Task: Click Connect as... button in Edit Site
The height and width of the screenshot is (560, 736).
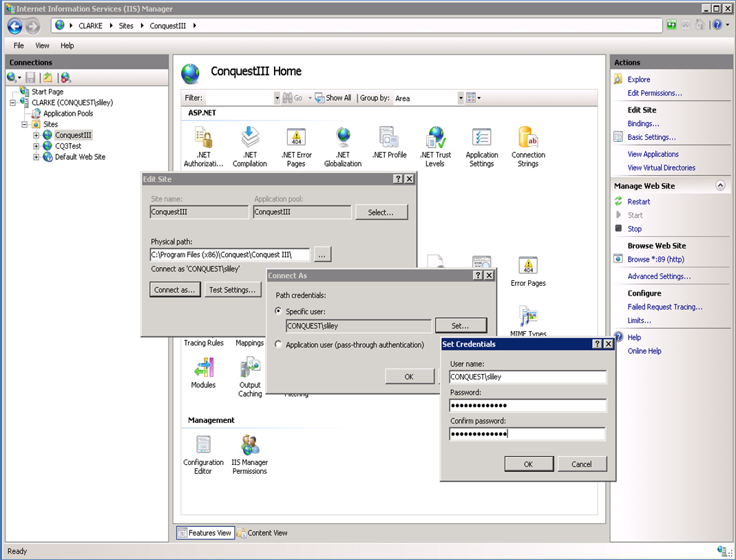Action: (175, 289)
